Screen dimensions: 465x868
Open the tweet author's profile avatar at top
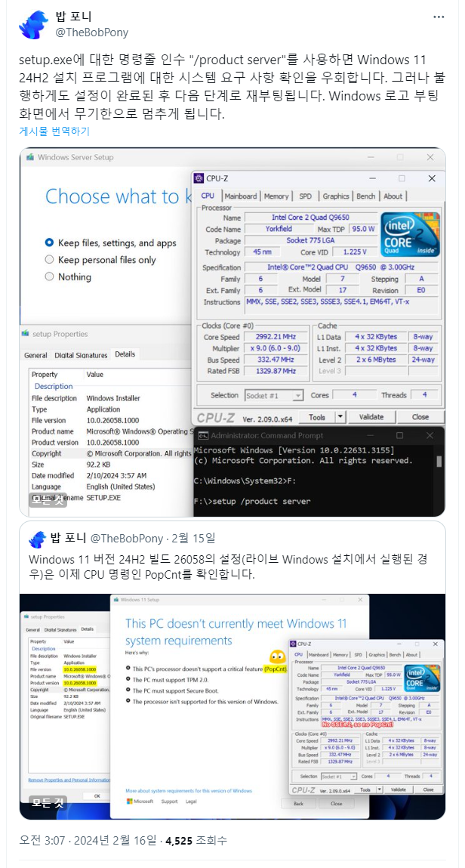[x=33, y=25]
